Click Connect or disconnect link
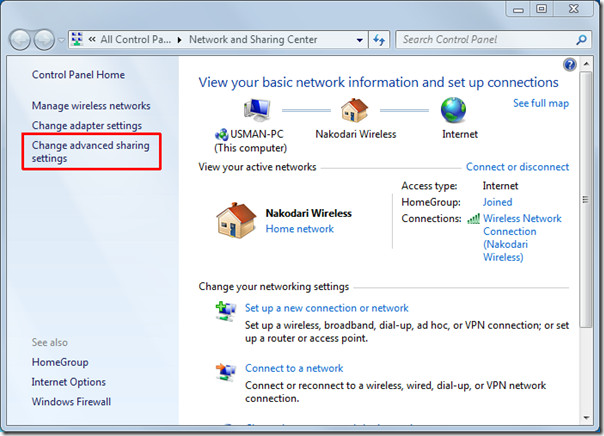This screenshot has width=604, height=436. (x=517, y=167)
